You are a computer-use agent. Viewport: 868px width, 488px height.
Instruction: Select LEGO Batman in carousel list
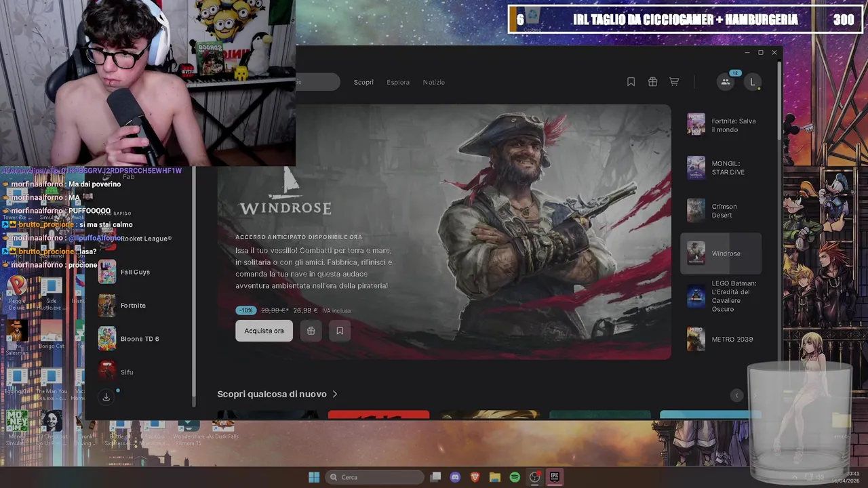[722, 296]
